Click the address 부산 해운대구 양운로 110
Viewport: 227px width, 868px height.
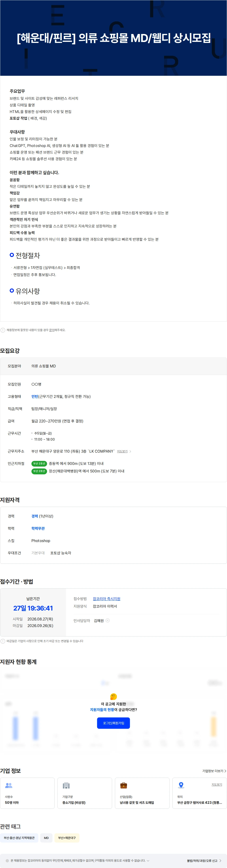point(73,451)
